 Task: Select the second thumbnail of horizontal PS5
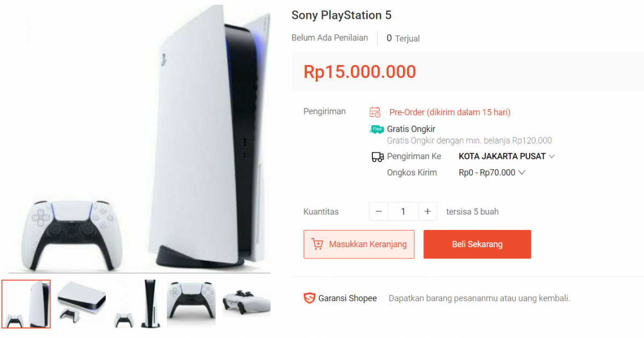pyautogui.click(x=81, y=304)
